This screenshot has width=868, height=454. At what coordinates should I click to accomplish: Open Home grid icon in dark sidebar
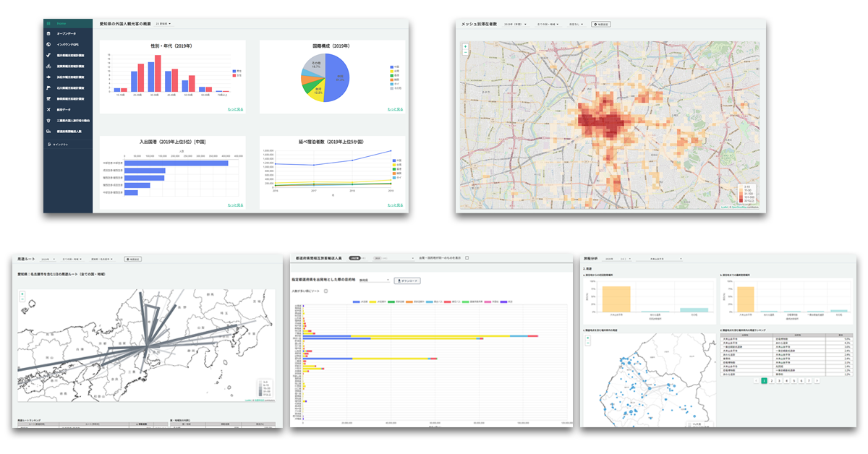(48, 24)
